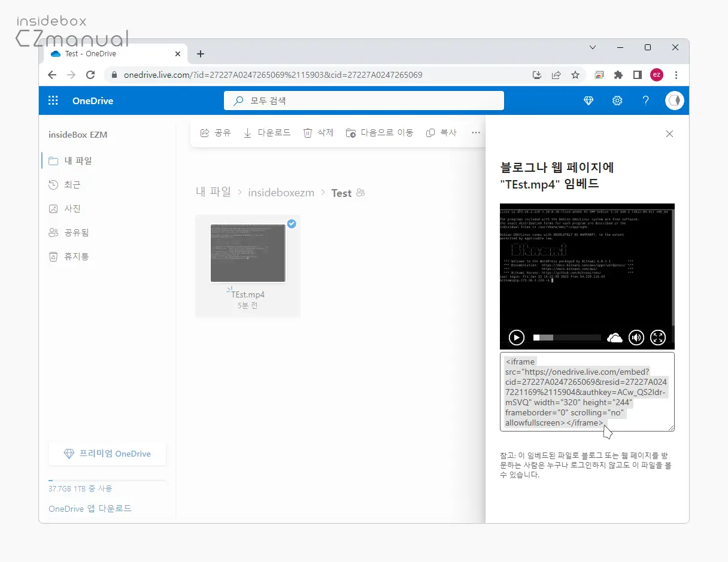This screenshot has width=728, height=562.
Task: Close the Test - OneDrive tab
Action: 177,54
